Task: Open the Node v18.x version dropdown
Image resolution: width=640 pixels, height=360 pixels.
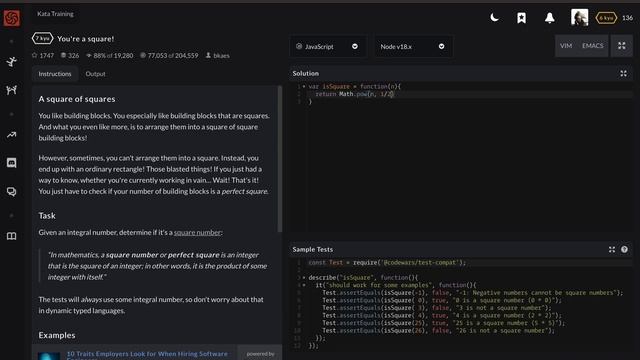Action: click(413, 47)
